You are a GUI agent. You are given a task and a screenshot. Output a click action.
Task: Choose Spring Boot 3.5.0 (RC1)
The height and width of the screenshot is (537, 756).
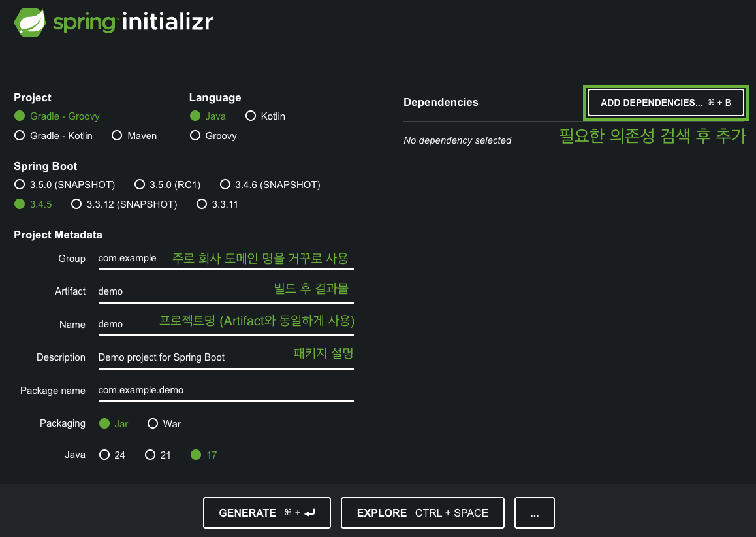click(167, 185)
